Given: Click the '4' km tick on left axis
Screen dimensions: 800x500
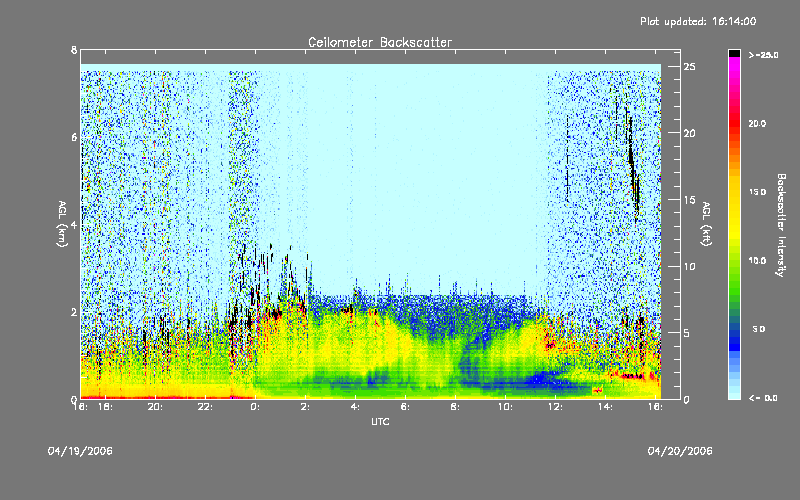Looking at the screenshot, I should [x=74, y=225].
